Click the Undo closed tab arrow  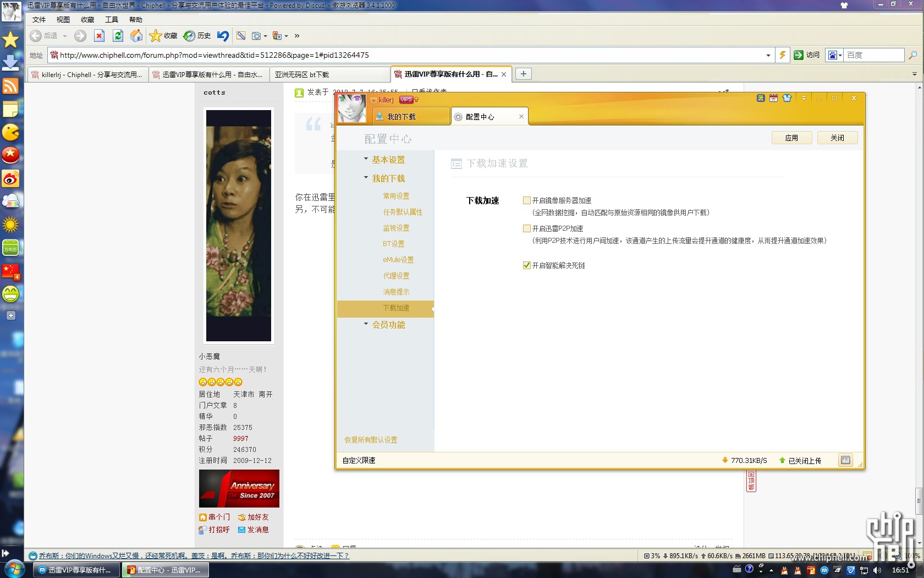coord(223,36)
